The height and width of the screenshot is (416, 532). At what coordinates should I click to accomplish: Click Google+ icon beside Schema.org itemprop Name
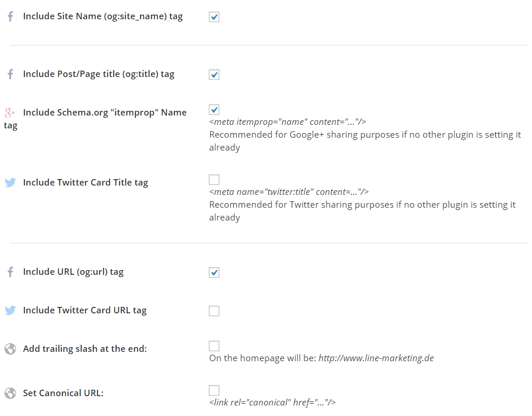[x=10, y=112]
